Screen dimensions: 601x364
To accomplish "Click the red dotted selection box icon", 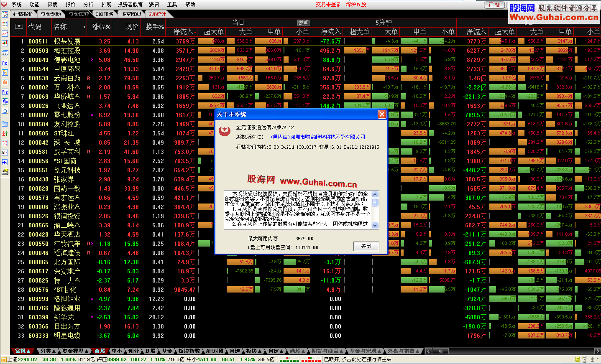I will (5, 143).
